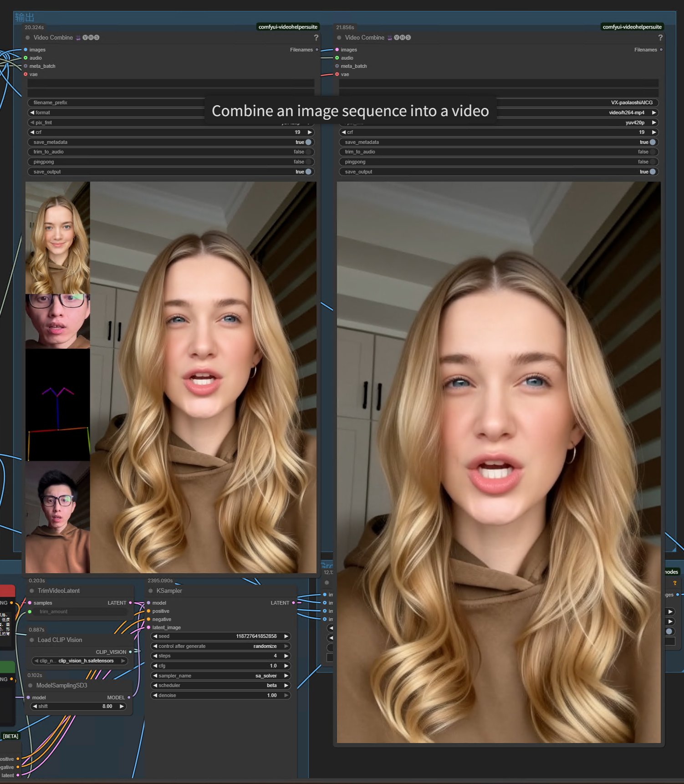Open the scheduler dropdown showing beta
Viewport: 684px width, 784px height.
pyautogui.click(x=221, y=685)
